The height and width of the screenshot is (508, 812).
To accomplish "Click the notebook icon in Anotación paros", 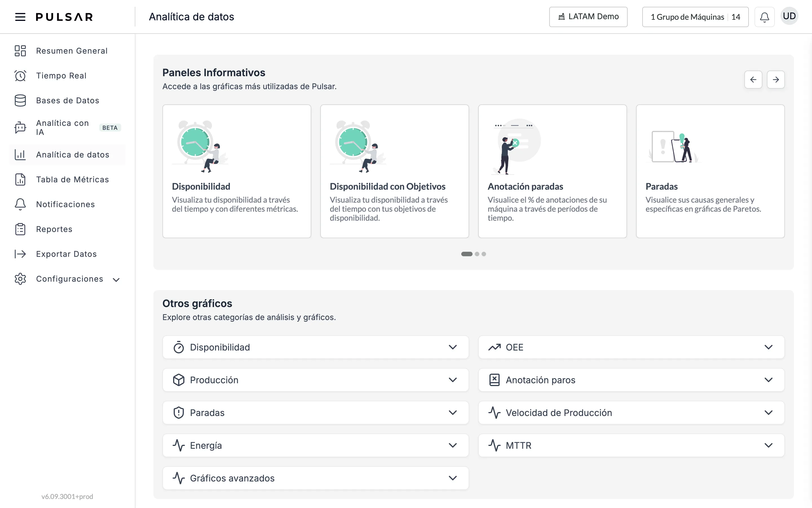I will 494,380.
